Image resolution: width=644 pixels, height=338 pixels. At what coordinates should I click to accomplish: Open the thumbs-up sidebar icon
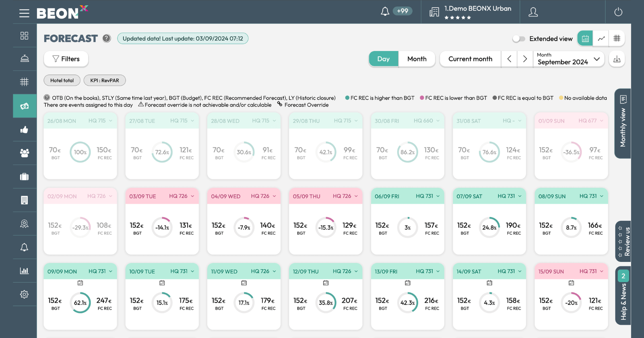25,130
